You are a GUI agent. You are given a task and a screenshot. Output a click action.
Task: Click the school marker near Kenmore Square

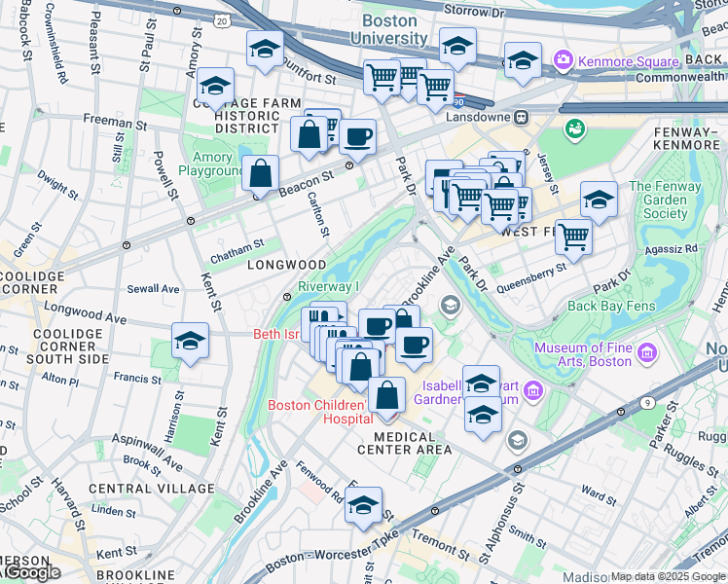pyautogui.click(x=523, y=63)
